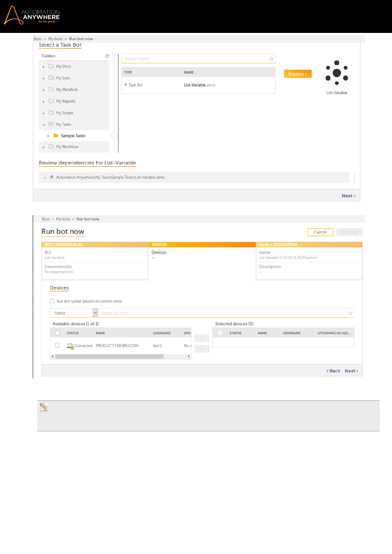
Task: Click the magnifier in Search all rows
Action: 350,313
